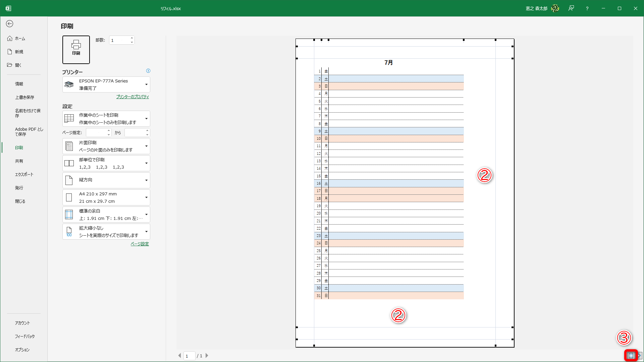Viewport: 644px width, 362px height.
Task: Click the printer info icon
Action: pyautogui.click(x=148, y=71)
